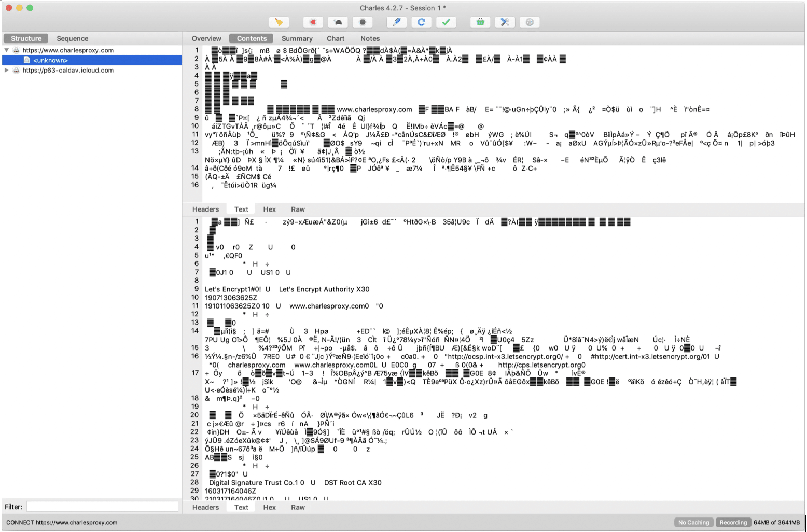
Task: Collapse the www.charlesproxy.com tree node
Action: 7,50
